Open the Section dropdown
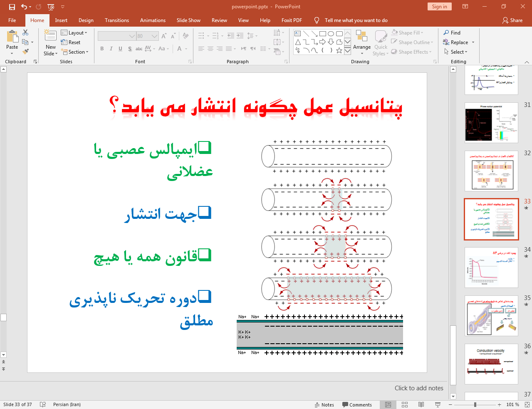 tap(75, 52)
